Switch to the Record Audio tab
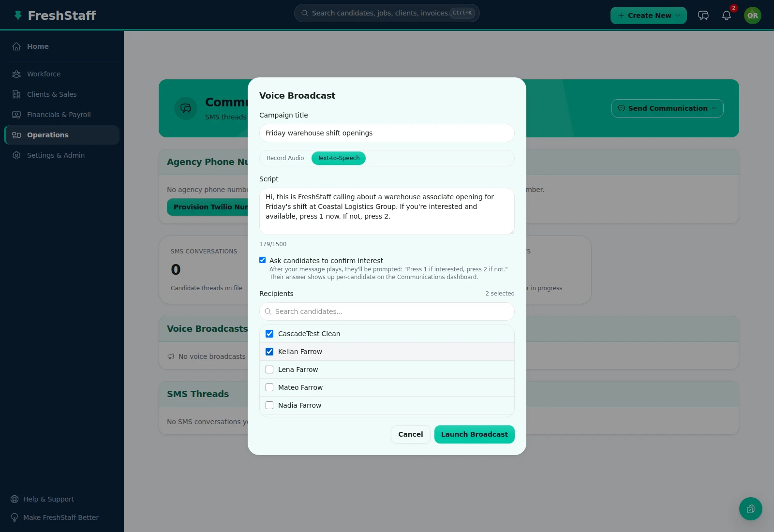The height and width of the screenshot is (532, 774). pos(285,158)
